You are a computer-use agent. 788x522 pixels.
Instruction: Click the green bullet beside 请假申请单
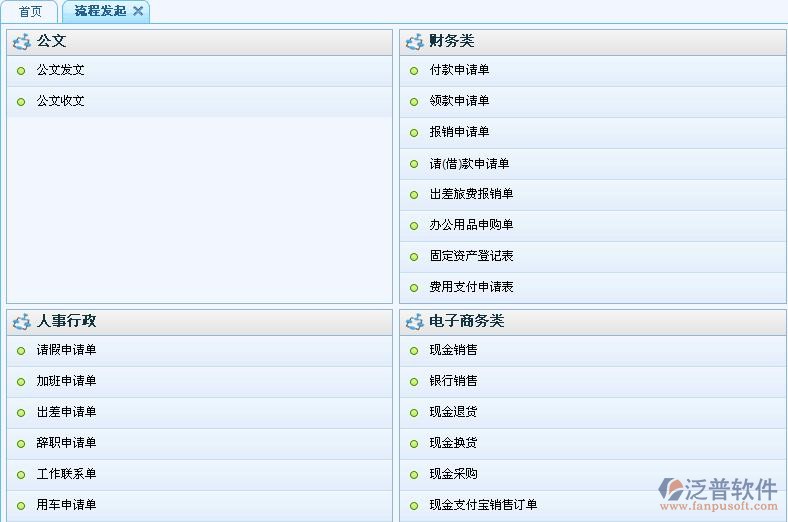[21, 351]
